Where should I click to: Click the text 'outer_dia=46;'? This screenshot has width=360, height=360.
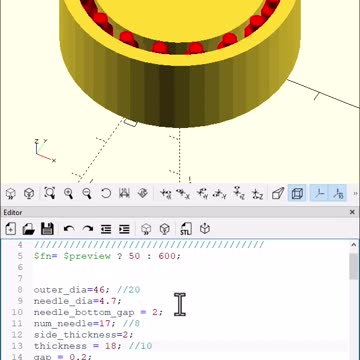[73, 290]
